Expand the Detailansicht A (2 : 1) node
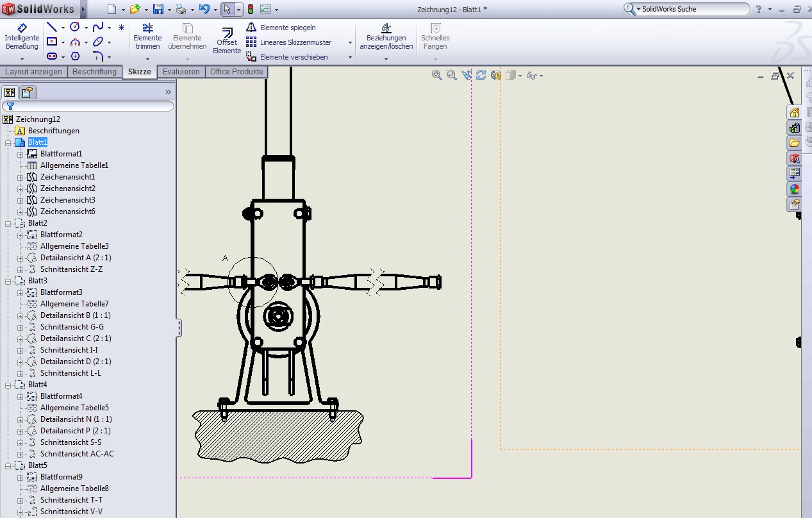This screenshot has width=812, height=518. (21, 258)
